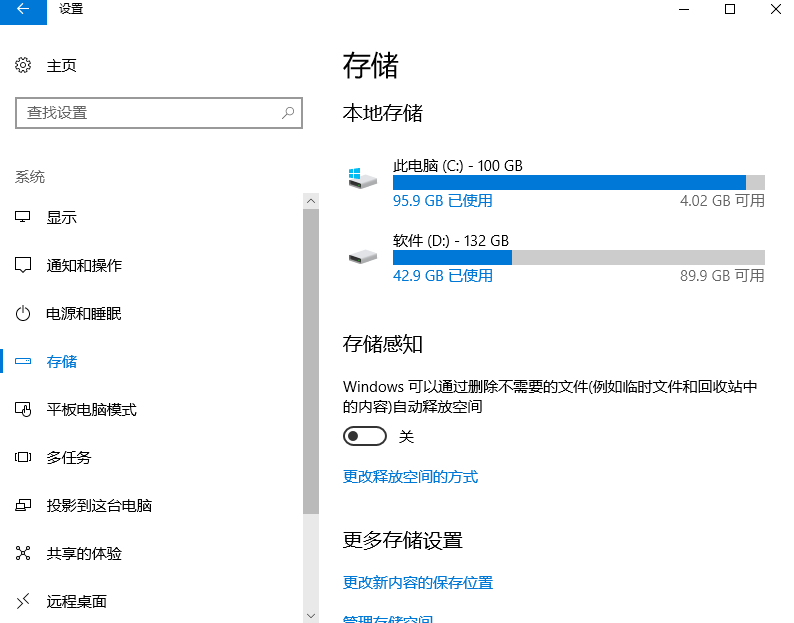
Task: Click 42.9 GB 已使用 text
Action: click(x=443, y=276)
